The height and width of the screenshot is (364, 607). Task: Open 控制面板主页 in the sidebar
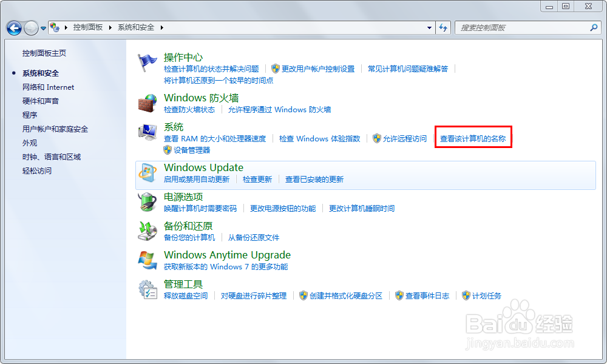pos(44,53)
